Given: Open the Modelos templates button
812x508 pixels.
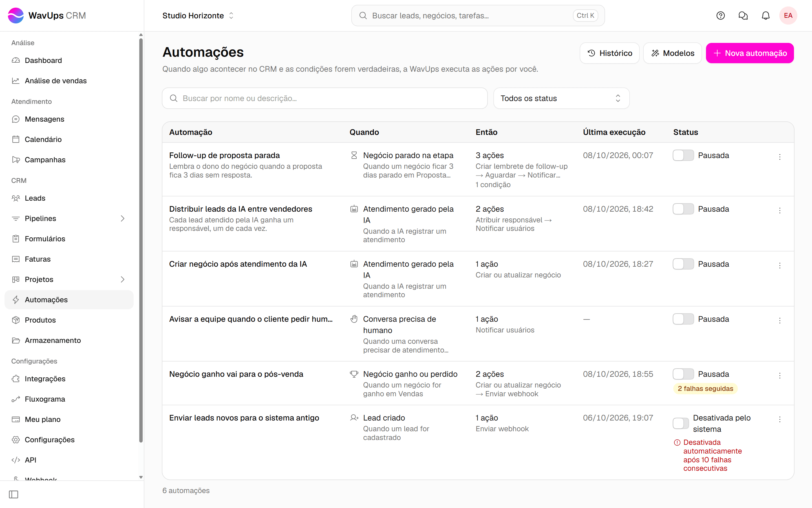Looking at the screenshot, I should [672, 53].
